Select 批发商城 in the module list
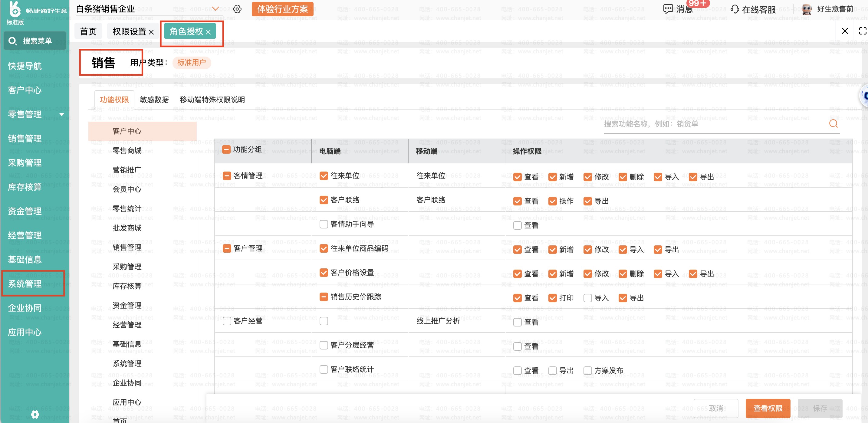Screen dimensions: 868x423 click(x=127, y=228)
